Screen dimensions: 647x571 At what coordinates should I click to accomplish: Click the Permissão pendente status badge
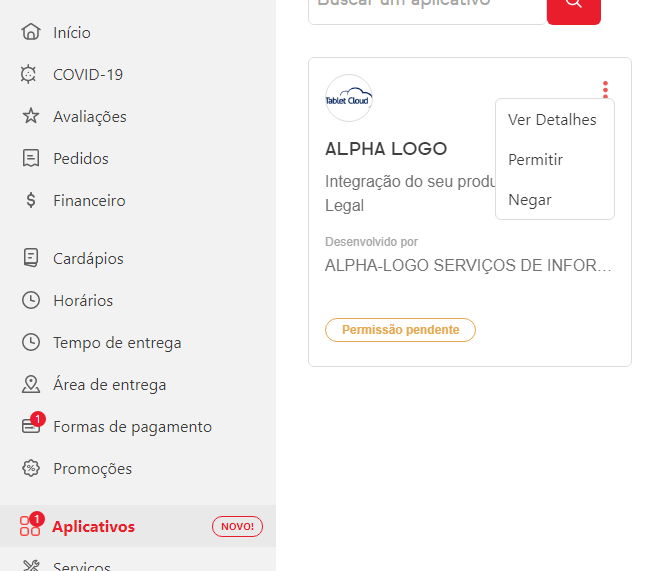(400, 330)
